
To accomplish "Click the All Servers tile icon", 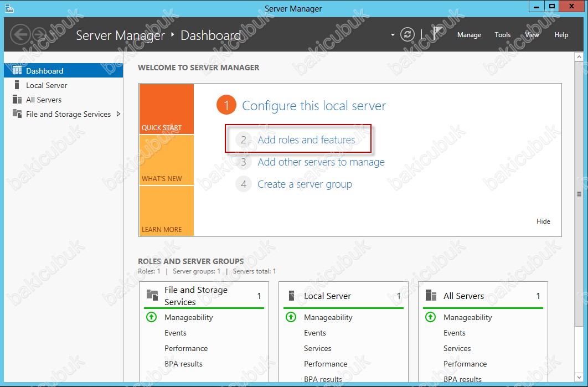I will [x=431, y=296].
